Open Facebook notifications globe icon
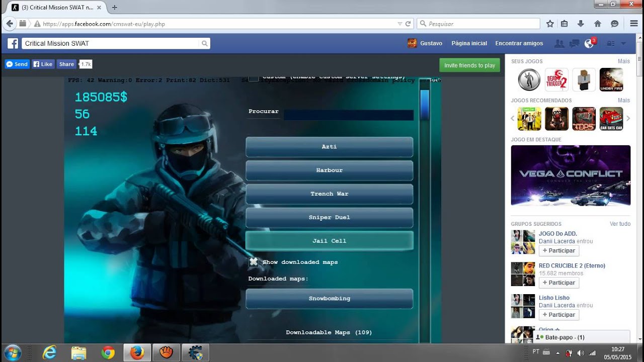This screenshot has height=362, width=644. (x=589, y=44)
